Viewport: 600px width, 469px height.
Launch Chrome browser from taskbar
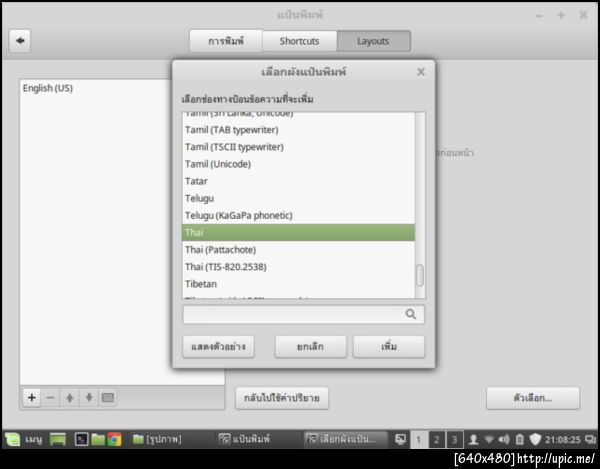tap(114, 439)
